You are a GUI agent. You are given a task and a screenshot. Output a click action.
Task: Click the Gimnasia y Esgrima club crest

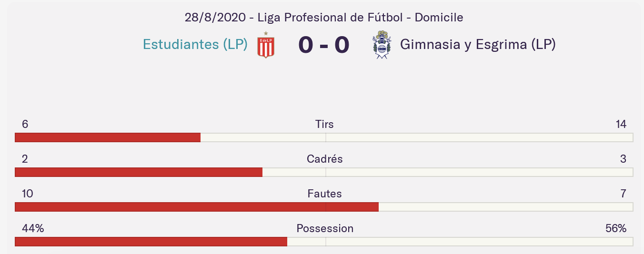381,45
